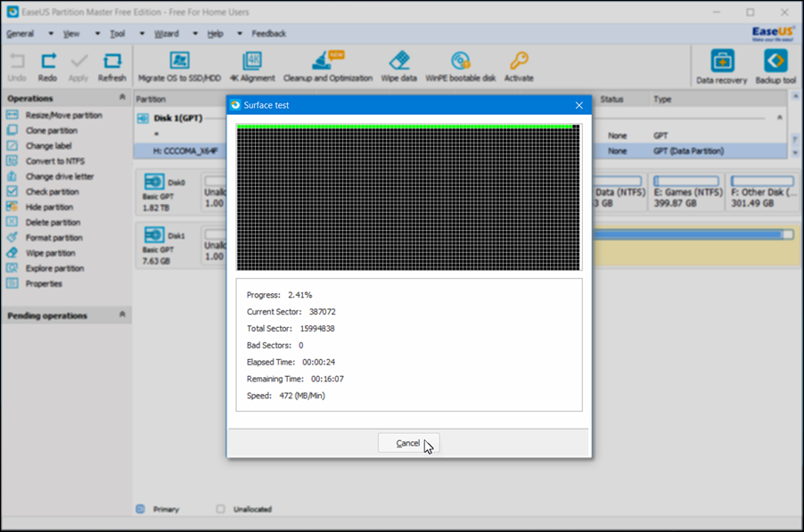Open the Wizard menu
Viewport: 804px width, 532px height.
point(167,34)
